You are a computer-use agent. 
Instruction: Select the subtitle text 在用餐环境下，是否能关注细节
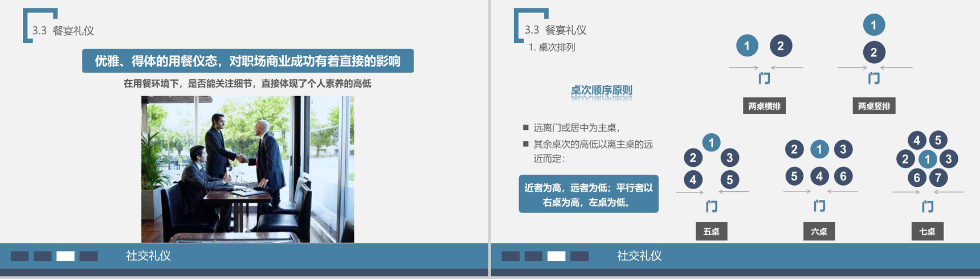point(247,84)
